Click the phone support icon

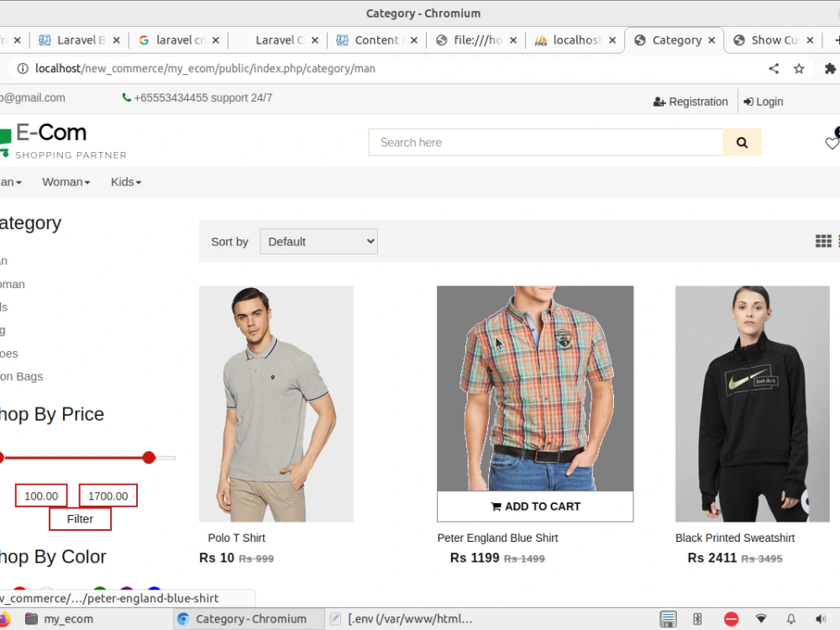point(127,97)
